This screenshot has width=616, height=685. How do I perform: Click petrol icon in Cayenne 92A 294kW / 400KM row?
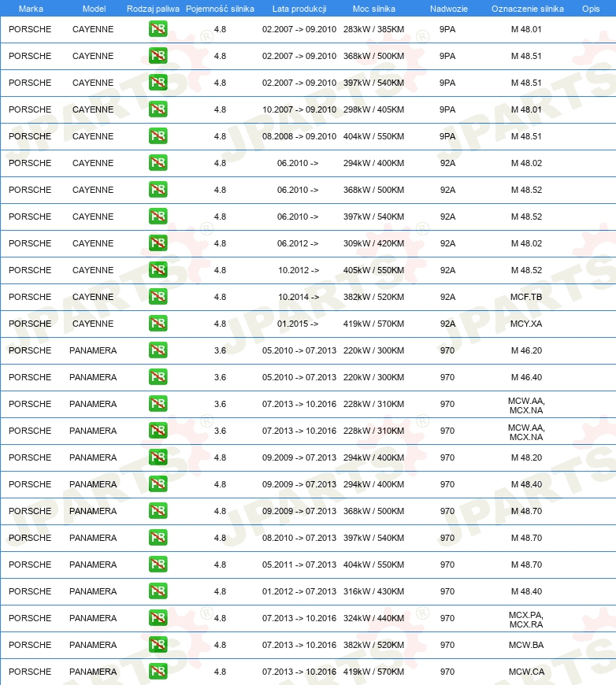[158, 163]
